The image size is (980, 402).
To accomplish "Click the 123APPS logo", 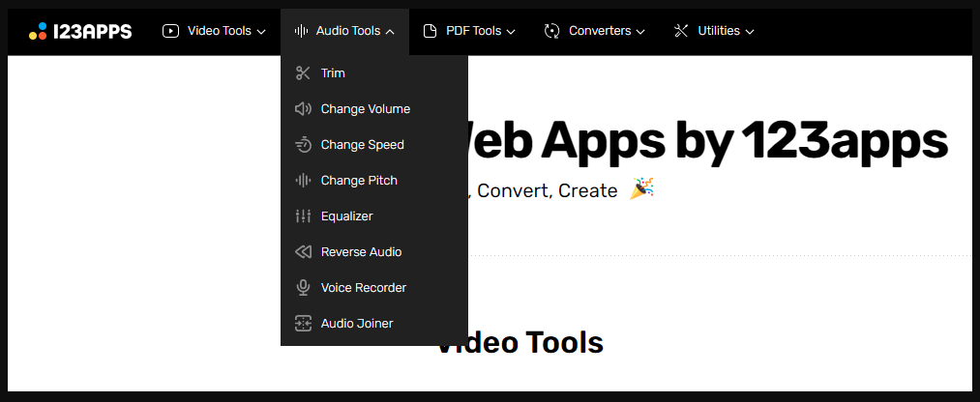I will tap(80, 31).
